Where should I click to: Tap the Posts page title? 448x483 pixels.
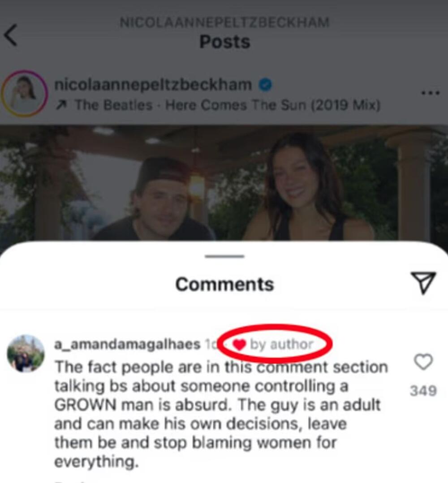[x=224, y=42]
